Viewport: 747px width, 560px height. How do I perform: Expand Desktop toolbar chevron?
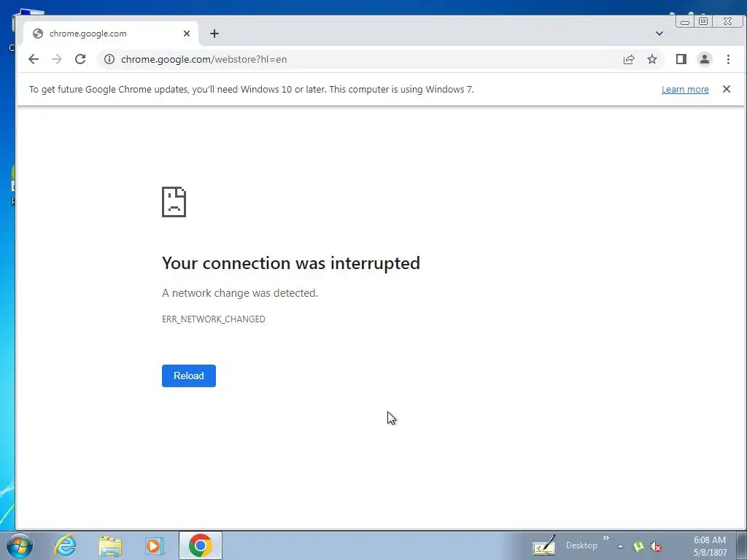pyautogui.click(x=606, y=537)
